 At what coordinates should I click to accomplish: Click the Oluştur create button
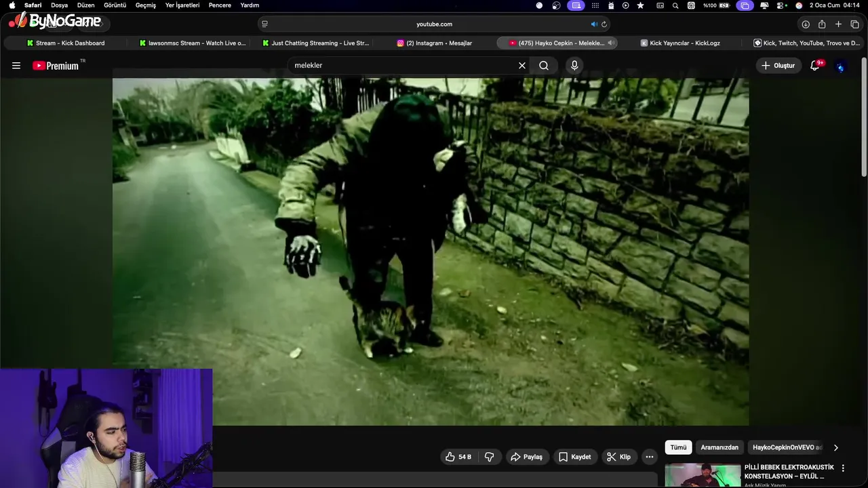click(x=778, y=66)
